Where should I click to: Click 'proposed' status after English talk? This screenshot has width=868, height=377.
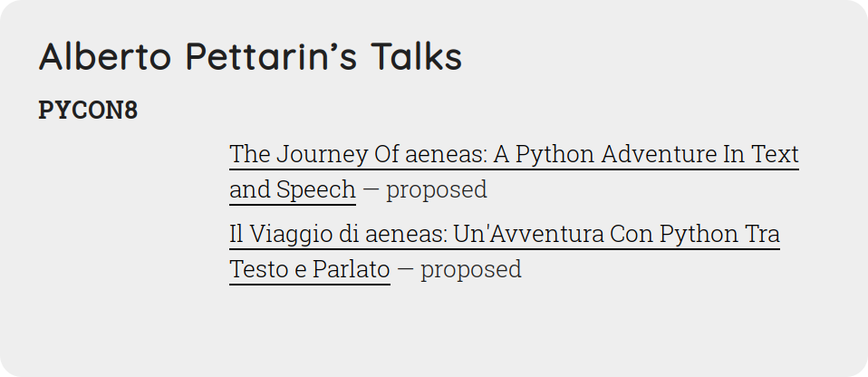click(436, 190)
